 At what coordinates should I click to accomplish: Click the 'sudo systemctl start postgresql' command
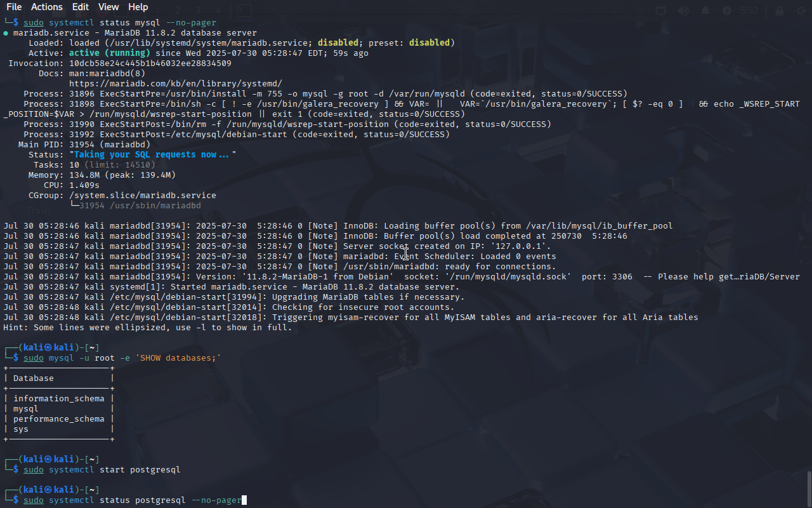(x=102, y=470)
